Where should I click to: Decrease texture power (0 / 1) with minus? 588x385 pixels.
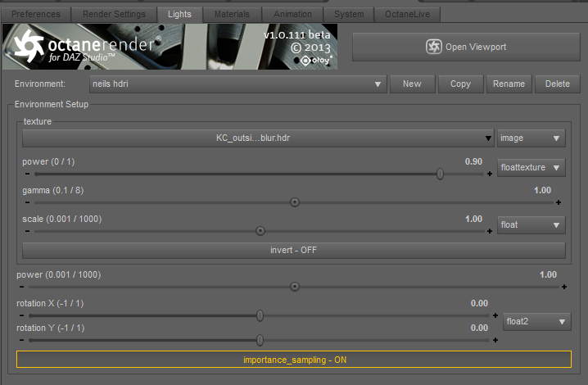tap(27, 174)
